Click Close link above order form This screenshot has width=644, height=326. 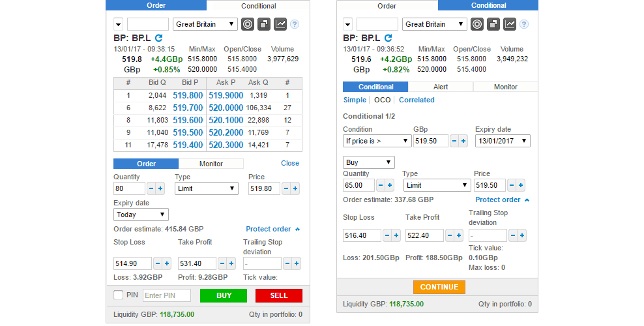click(x=290, y=163)
